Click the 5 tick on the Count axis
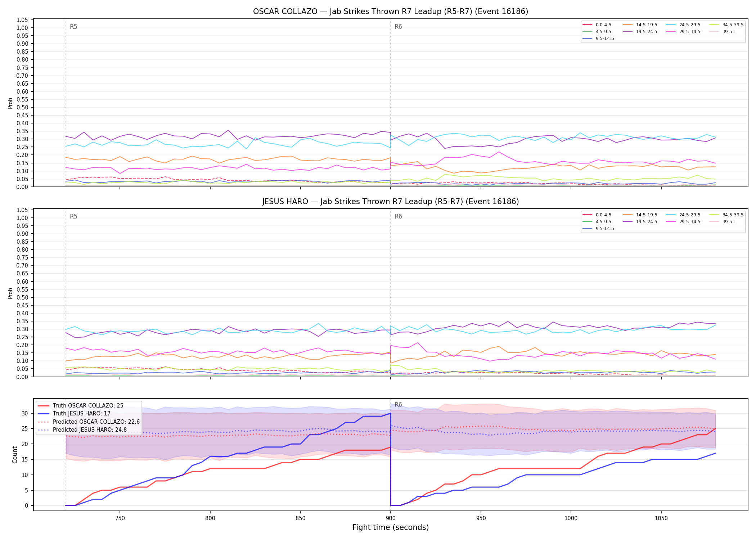 [x=26, y=490]
